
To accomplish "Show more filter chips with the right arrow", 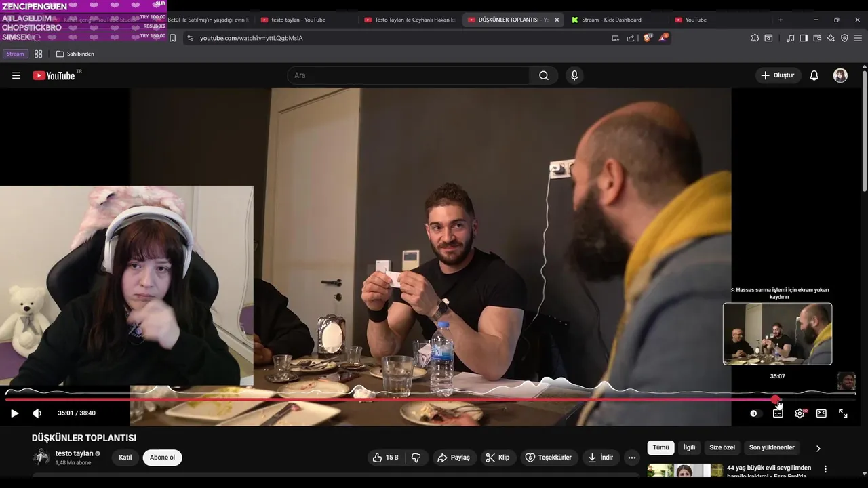I will [x=818, y=448].
